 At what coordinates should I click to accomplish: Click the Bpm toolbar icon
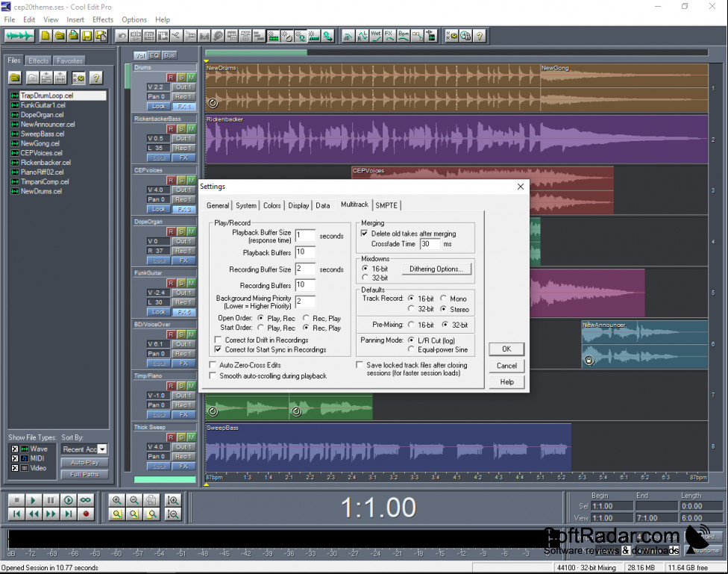(403, 36)
